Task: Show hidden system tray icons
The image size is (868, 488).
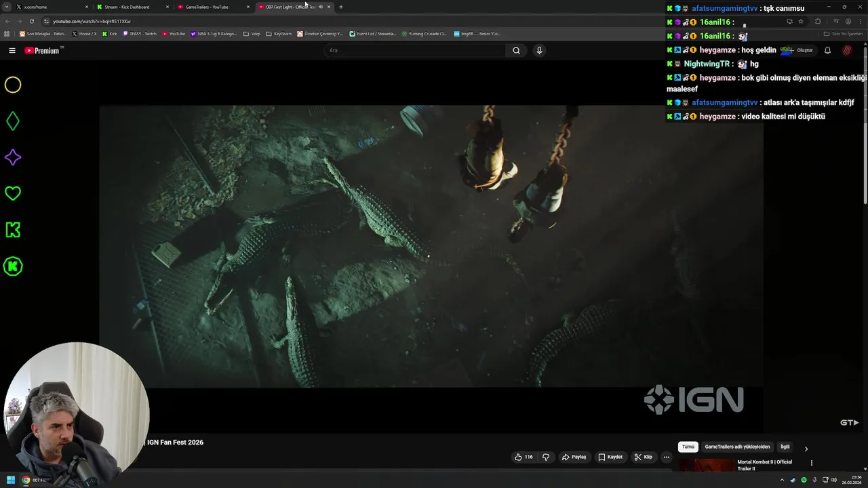Action: 782,480
